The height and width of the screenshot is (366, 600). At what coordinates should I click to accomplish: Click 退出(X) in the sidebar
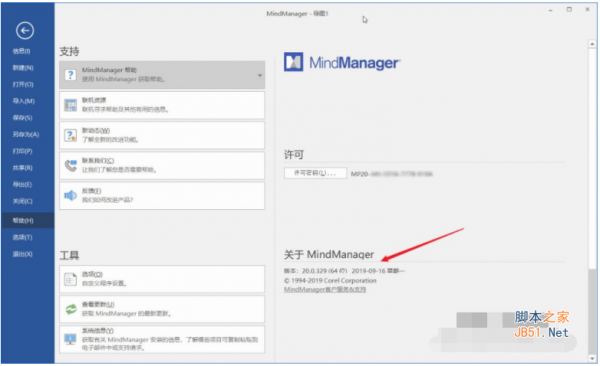tap(23, 254)
